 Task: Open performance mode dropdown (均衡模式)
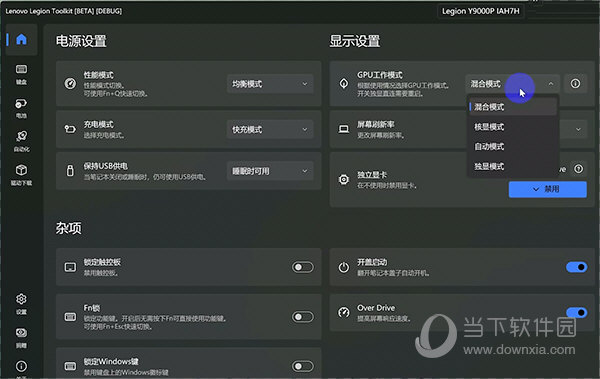[x=270, y=84]
